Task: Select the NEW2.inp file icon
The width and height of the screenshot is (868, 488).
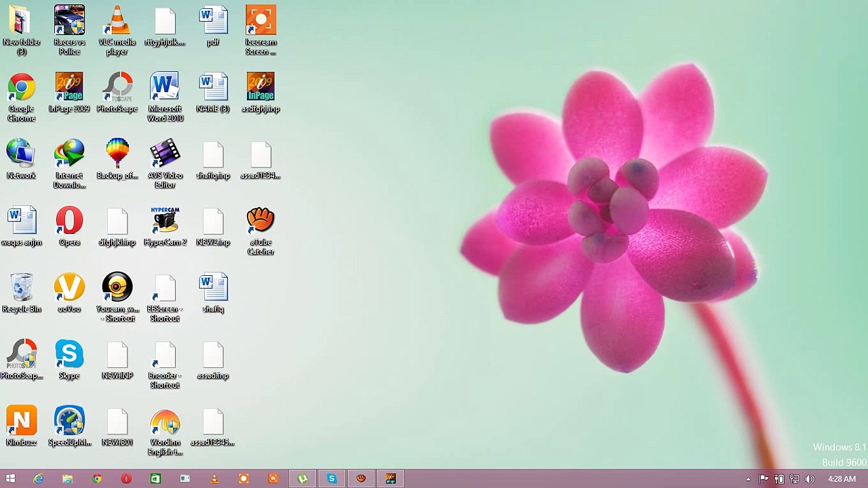Action: click(x=213, y=226)
